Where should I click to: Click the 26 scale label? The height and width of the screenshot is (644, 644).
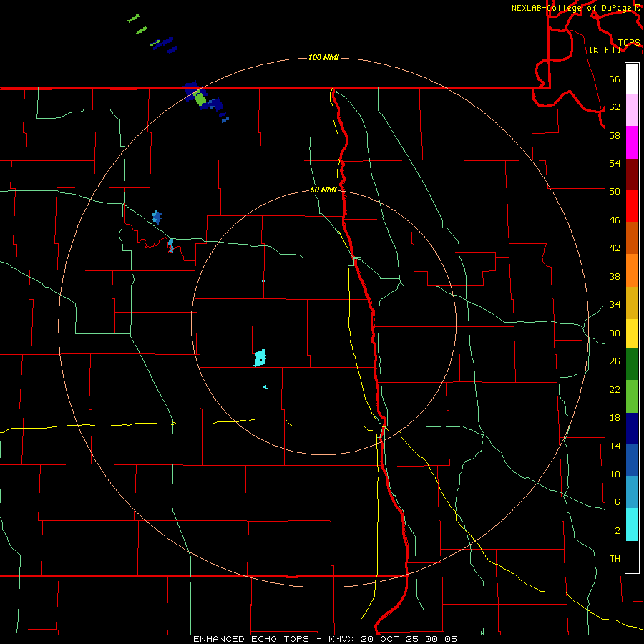tap(615, 361)
